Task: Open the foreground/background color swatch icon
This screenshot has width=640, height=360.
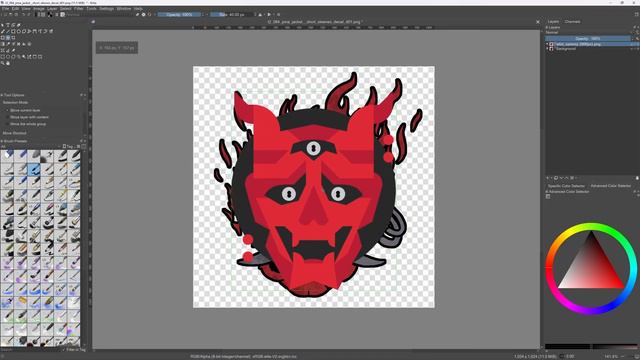Action: 50,14
